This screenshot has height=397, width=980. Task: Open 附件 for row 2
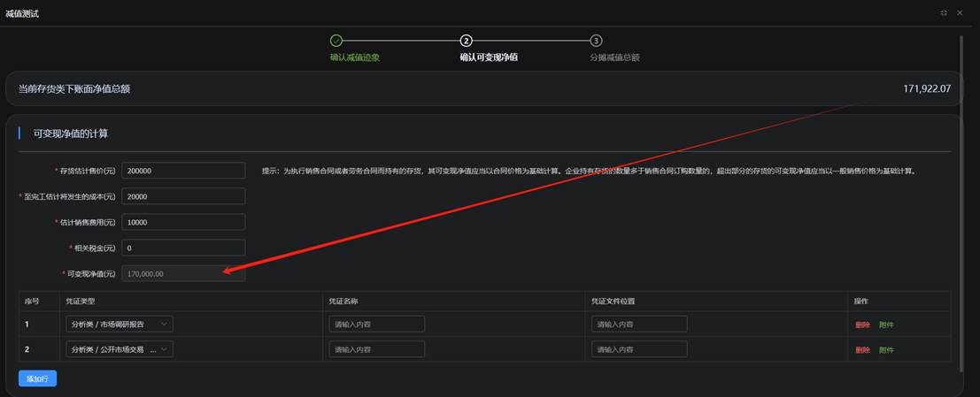886,350
